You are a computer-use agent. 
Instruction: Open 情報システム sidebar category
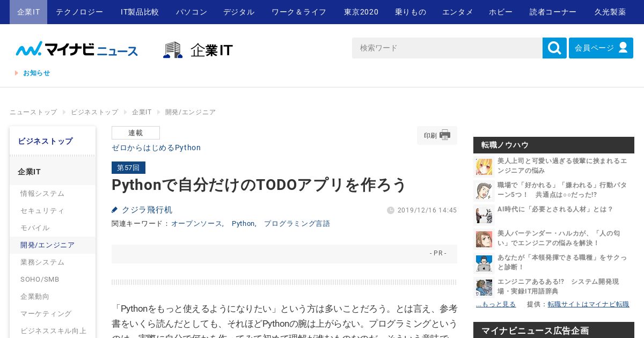tap(53, 193)
